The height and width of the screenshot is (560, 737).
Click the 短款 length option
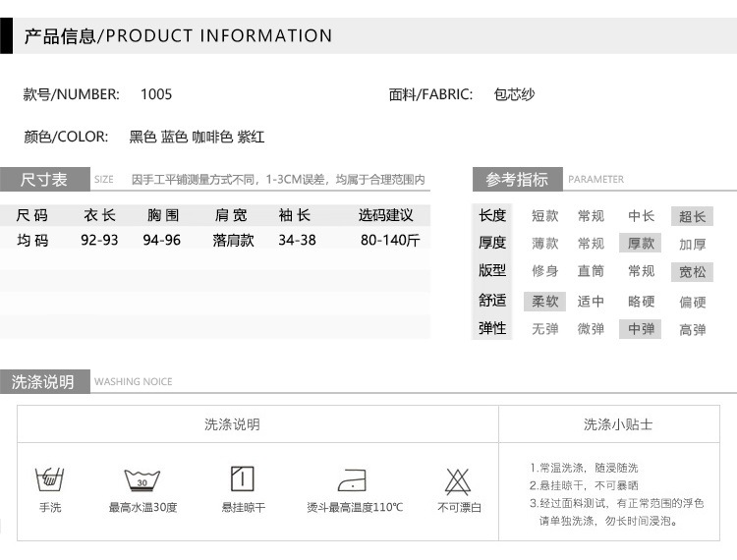click(x=544, y=216)
